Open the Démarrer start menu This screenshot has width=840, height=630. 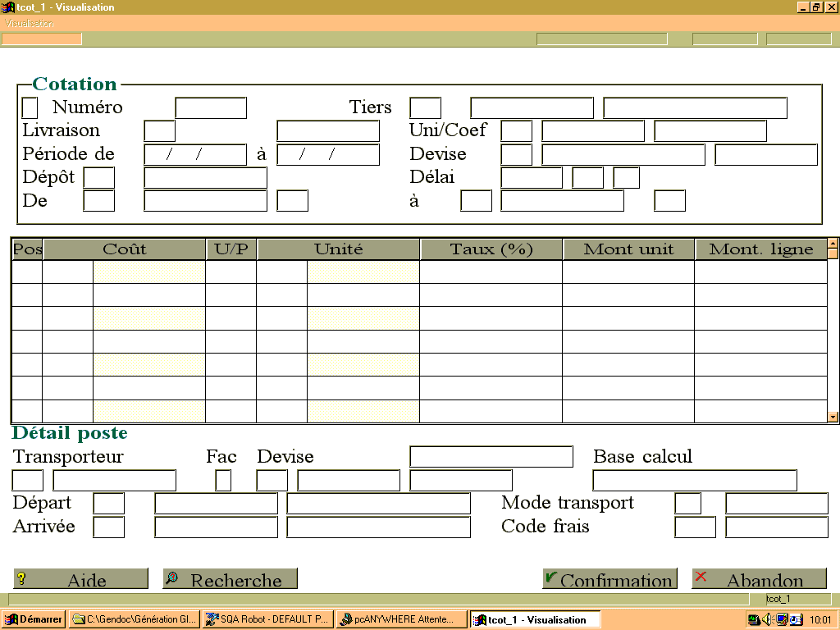(x=34, y=619)
